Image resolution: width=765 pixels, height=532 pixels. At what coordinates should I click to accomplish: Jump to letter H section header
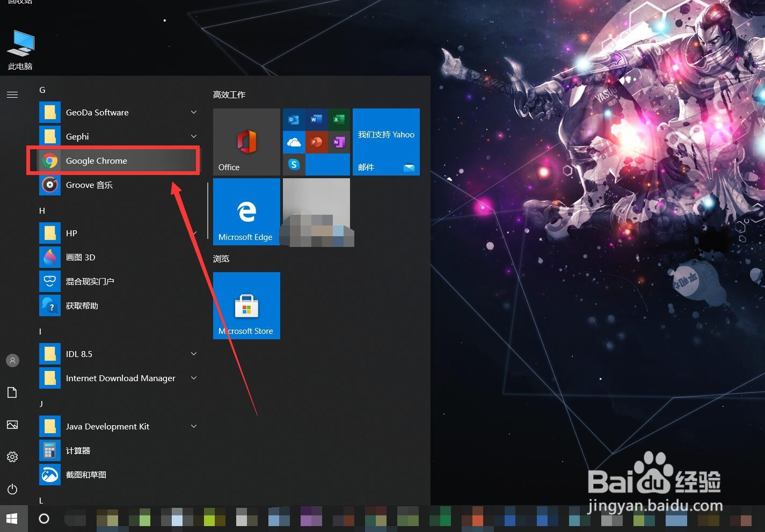[42, 210]
